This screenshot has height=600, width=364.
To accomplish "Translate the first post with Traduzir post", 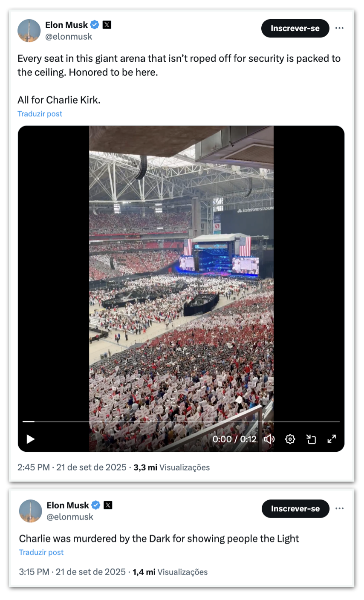I will tap(40, 114).
